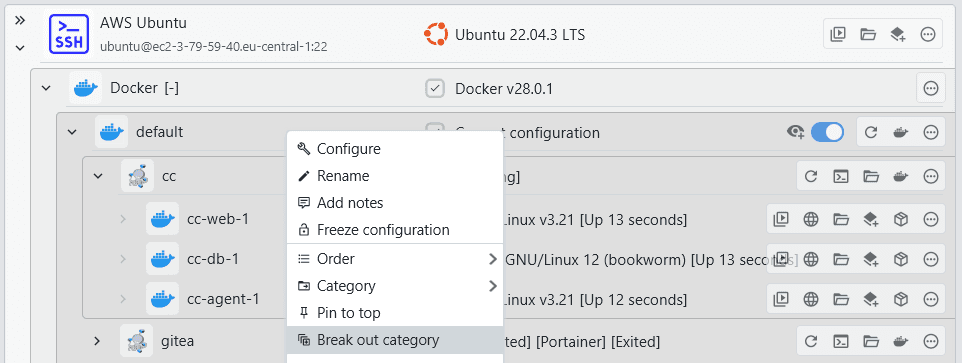Collapse the Docker [-] tree section
This screenshot has width=962, height=363.
click(x=45, y=89)
